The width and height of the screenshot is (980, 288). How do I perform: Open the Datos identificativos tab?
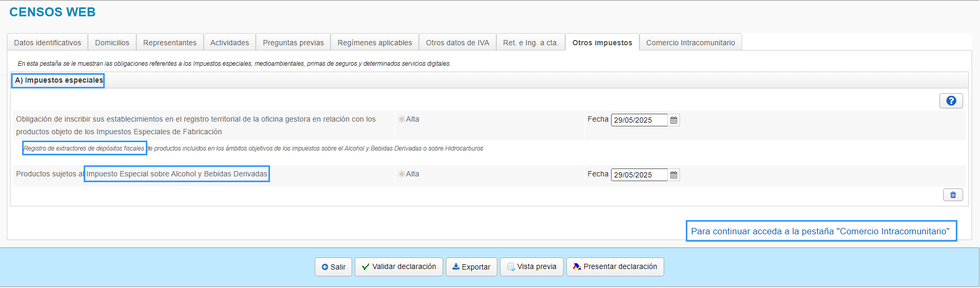[47, 43]
